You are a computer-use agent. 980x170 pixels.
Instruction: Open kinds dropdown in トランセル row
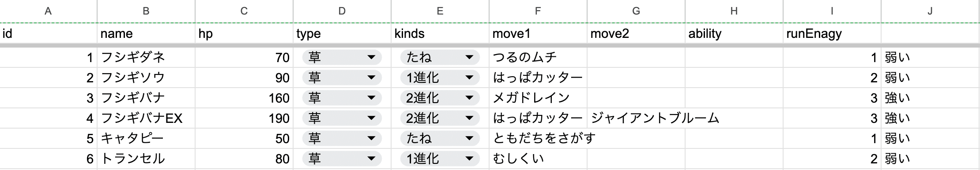coord(469,159)
